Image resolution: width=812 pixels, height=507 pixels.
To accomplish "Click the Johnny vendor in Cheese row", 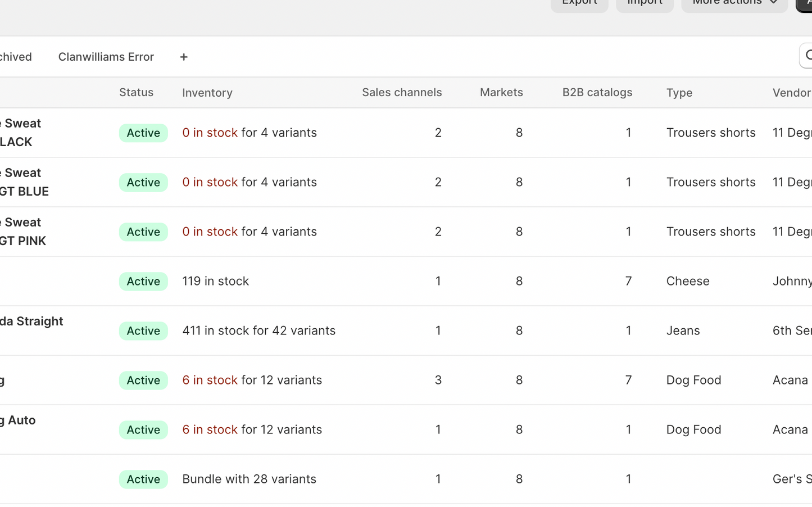I will (x=792, y=281).
